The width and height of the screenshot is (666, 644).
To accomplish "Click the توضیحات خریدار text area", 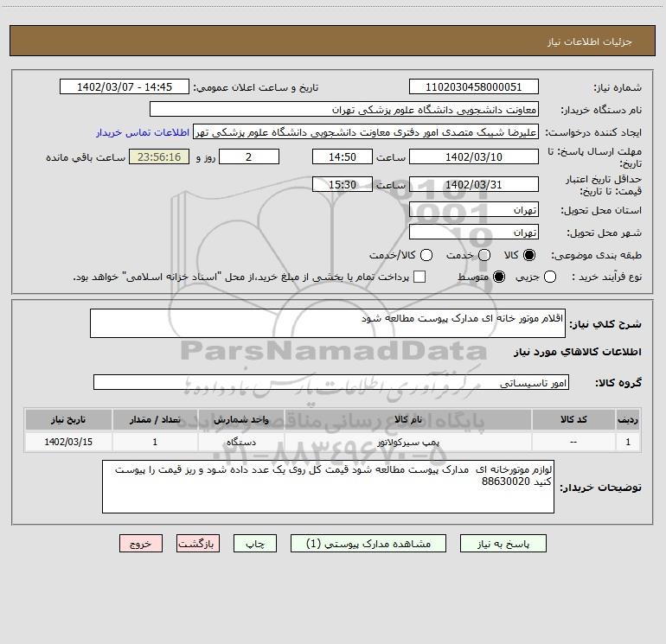I will pos(328,487).
